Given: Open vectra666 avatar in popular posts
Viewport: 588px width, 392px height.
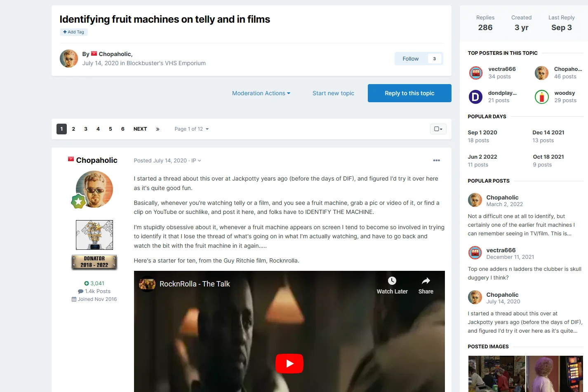Looking at the screenshot, I should coord(475,253).
